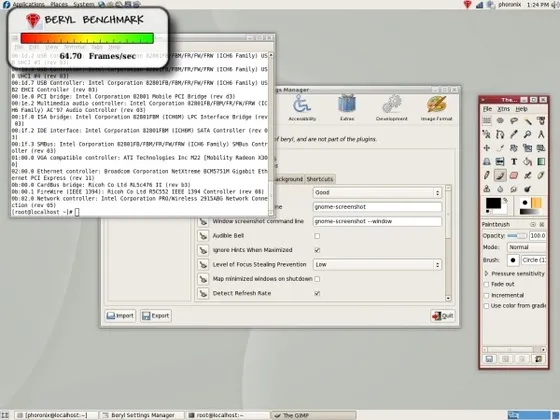This screenshot has height=420, width=560.
Task: Choose the Free Select lasso tool
Action: click(514, 121)
